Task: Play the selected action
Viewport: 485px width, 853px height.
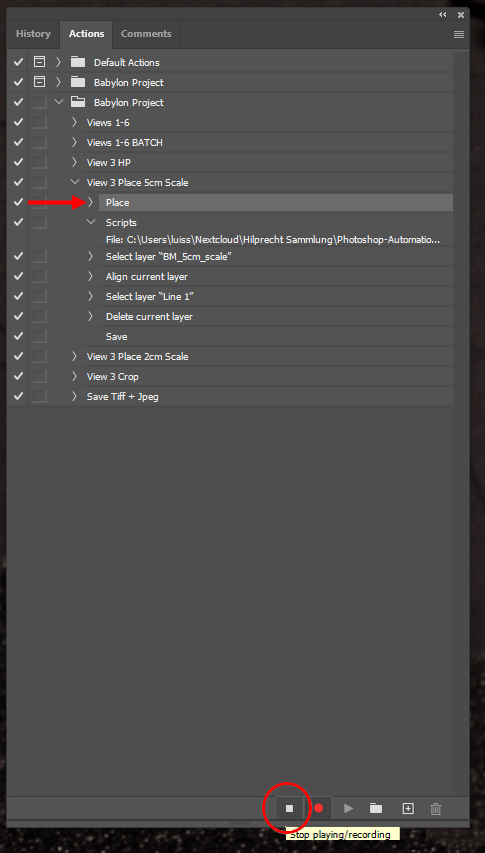Action: tap(349, 808)
